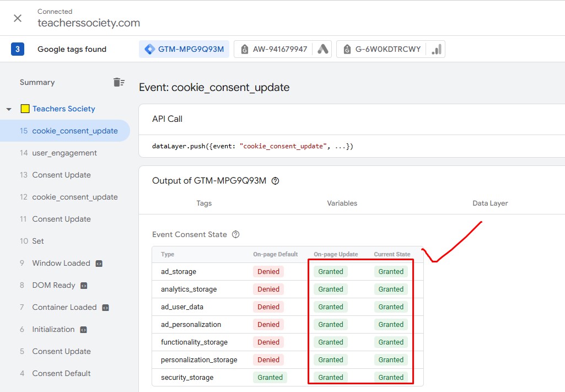Select the AW-941679947 Google Ads tag

tap(280, 49)
